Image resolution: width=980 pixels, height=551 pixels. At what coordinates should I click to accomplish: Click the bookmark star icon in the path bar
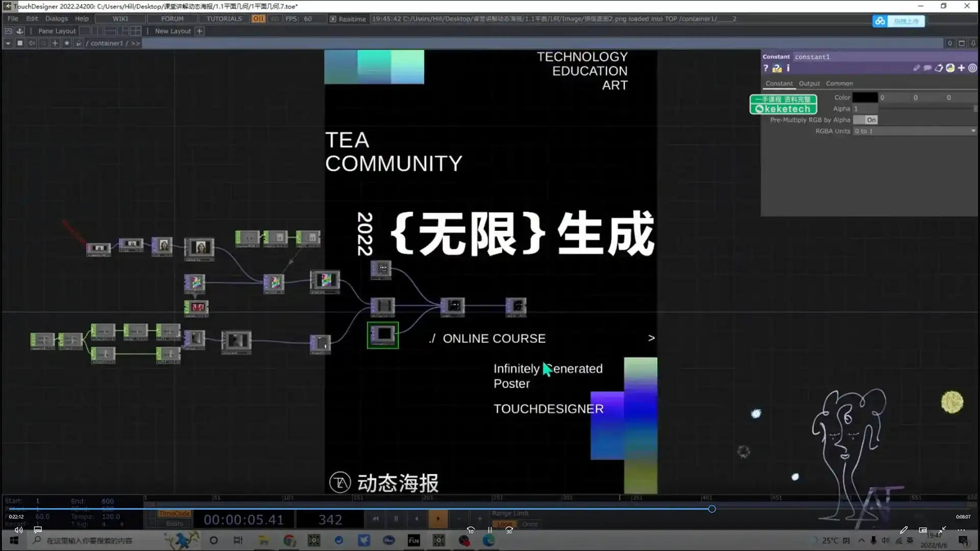coord(67,43)
